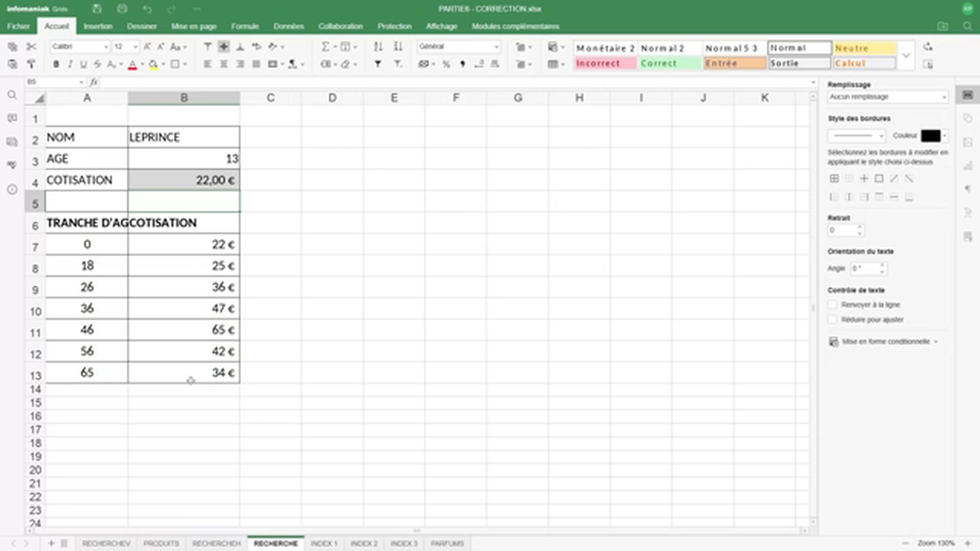Apply the Neutre cell style
980x551 pixels.
(864, 48)
